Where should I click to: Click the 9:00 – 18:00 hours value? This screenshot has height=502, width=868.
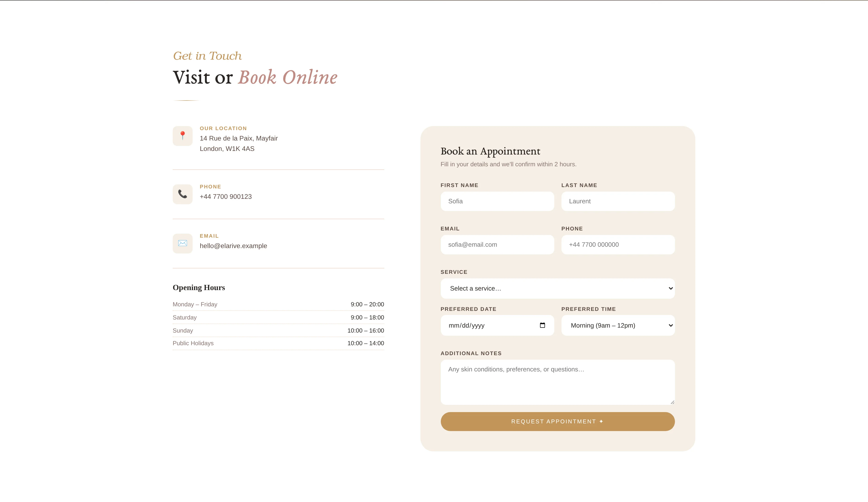point(367,317)
